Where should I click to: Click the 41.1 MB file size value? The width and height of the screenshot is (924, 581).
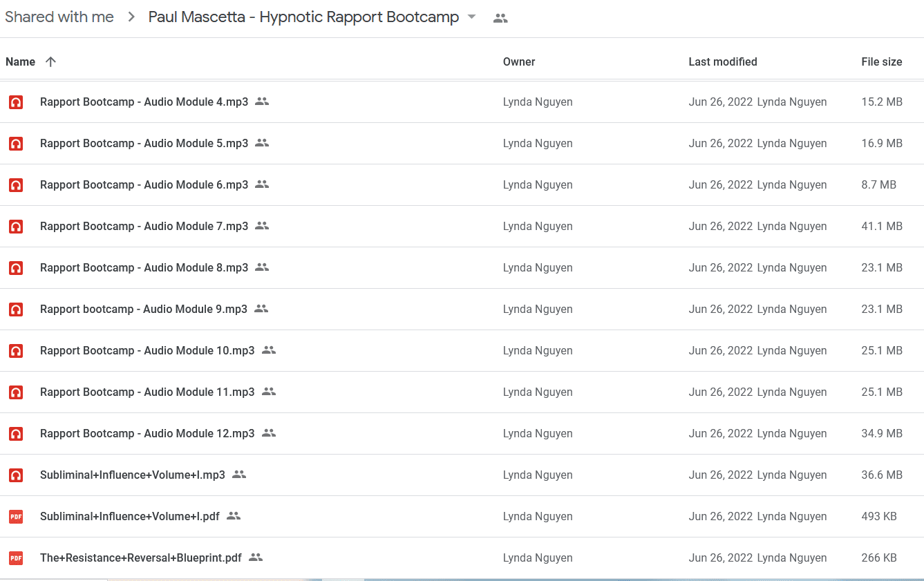[x=882, y=226]
